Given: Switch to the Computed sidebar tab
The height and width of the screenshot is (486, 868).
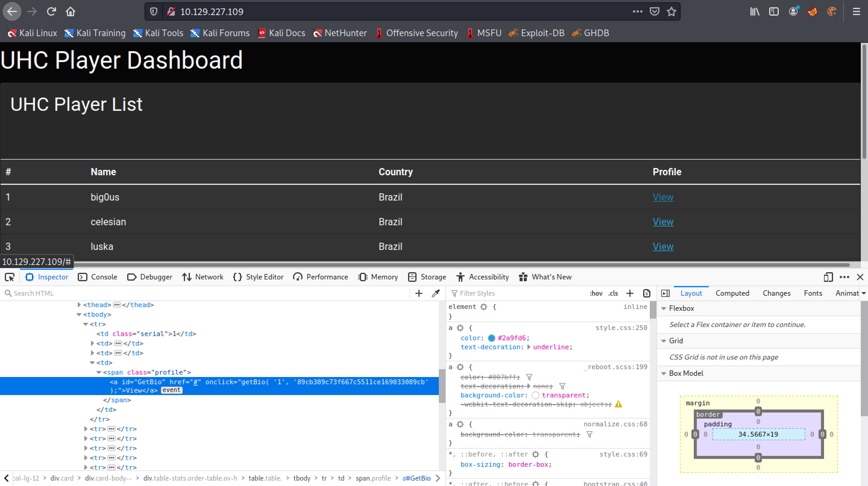Looking at the screenshot, I should [x=732, y=294].
